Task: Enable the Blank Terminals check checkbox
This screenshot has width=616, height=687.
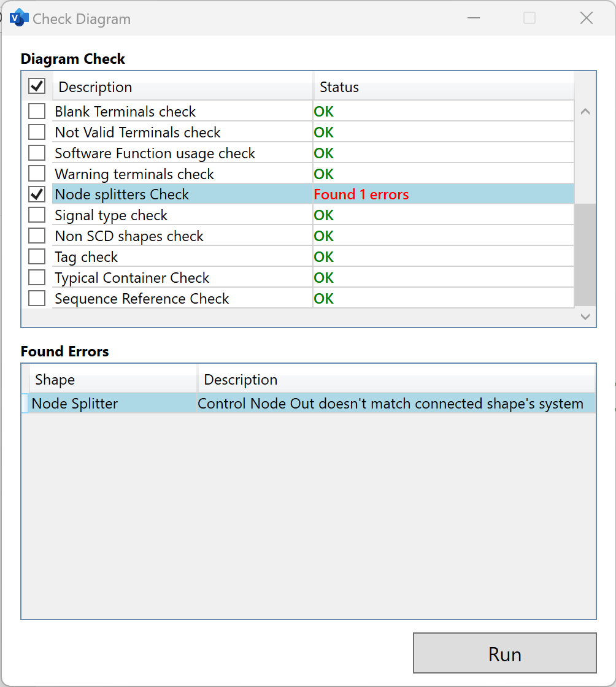Action: [37, 111]
